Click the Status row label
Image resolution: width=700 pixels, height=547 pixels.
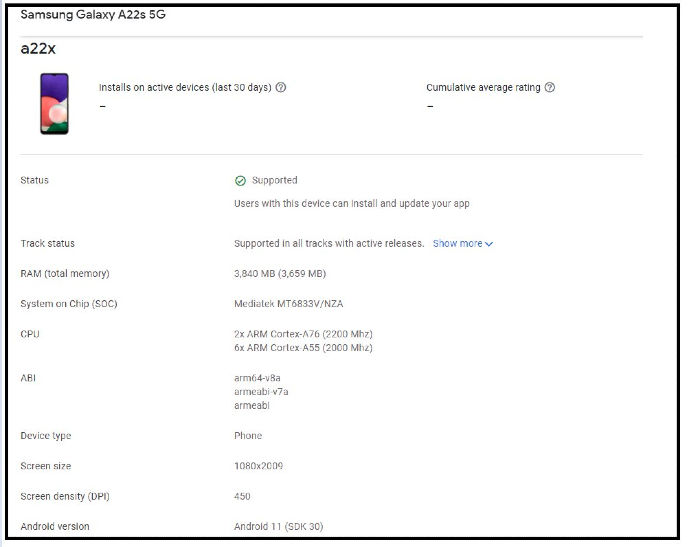pos(34,180)
